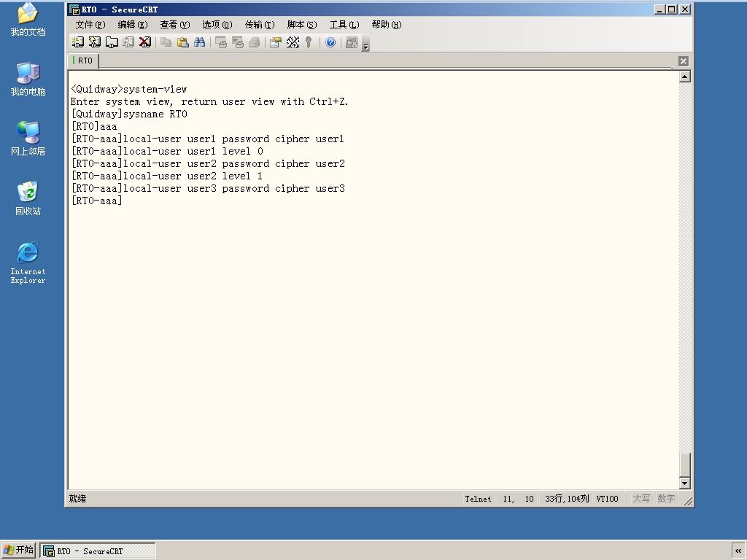747x560 pixels.
Task: Expand the toolbar options arrow
Action: [x=366, y=43]
